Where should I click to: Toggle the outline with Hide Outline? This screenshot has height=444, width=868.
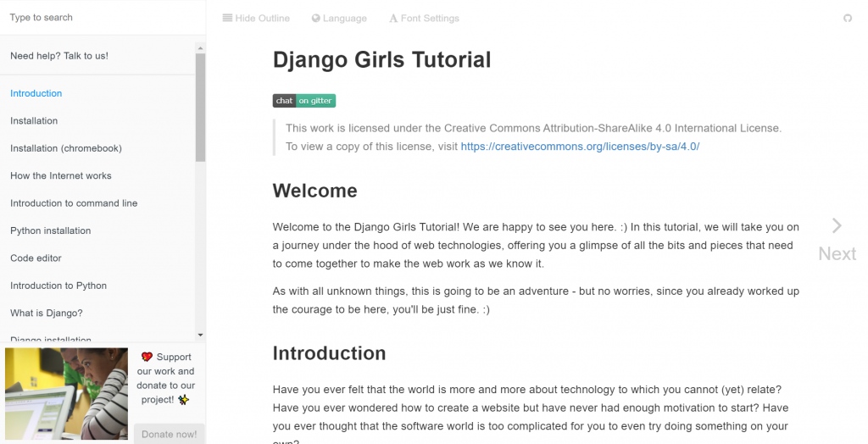256,19
